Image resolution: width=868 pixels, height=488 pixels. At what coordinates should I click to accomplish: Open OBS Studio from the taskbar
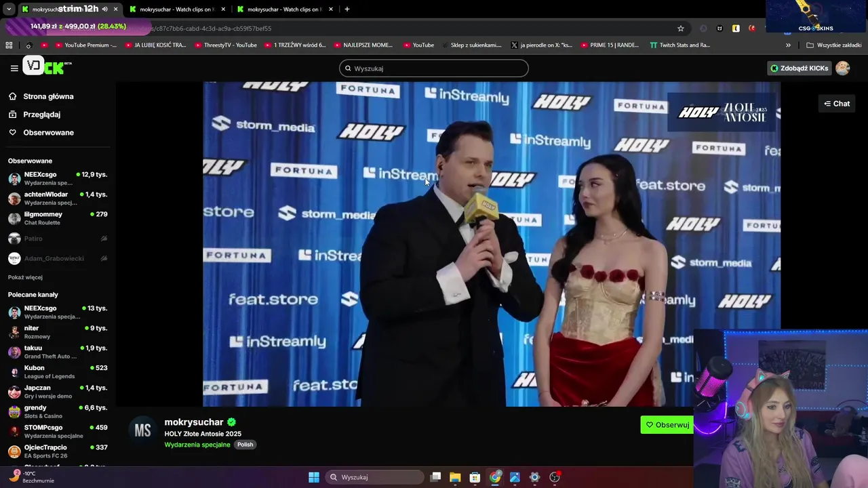[555, 477]
